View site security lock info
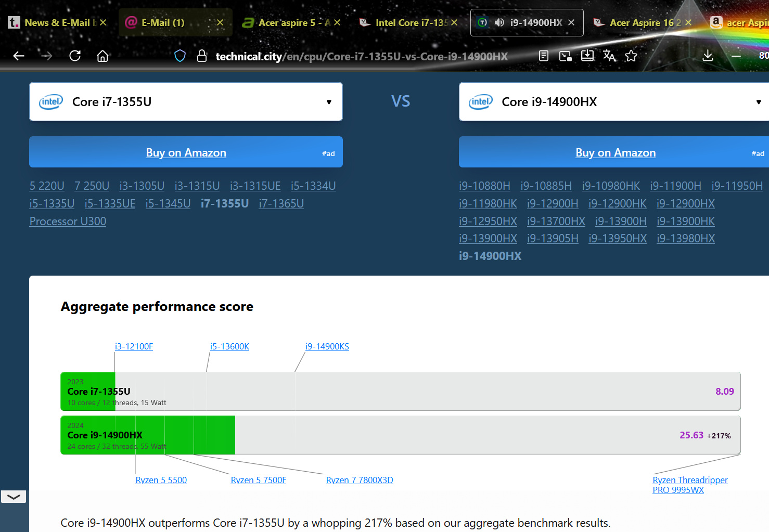This screenshot has height=532, width=769. [x=202, y=56]
